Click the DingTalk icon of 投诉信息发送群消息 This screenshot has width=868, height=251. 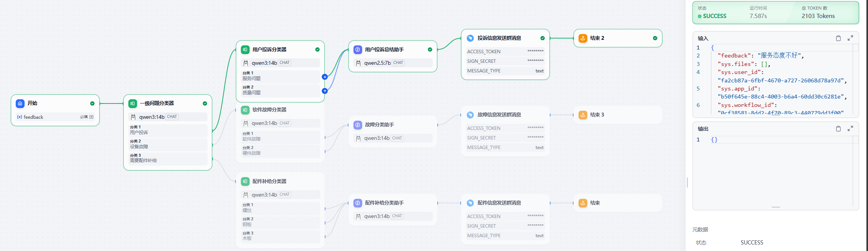(x=470, y=38)
